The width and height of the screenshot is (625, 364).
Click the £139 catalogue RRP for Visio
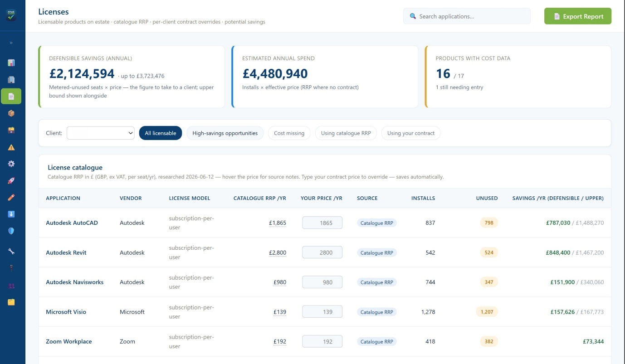point(280,312)
